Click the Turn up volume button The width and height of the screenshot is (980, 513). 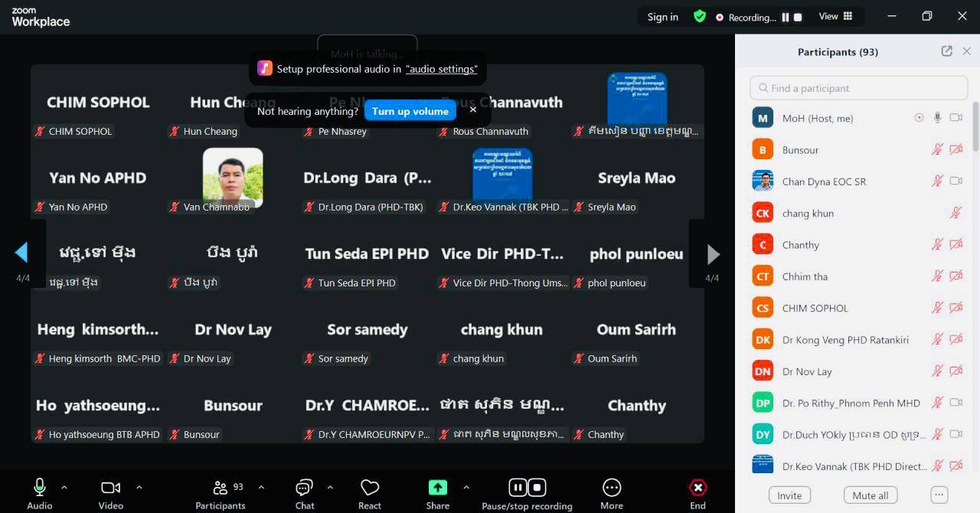[x=410, y=111]
